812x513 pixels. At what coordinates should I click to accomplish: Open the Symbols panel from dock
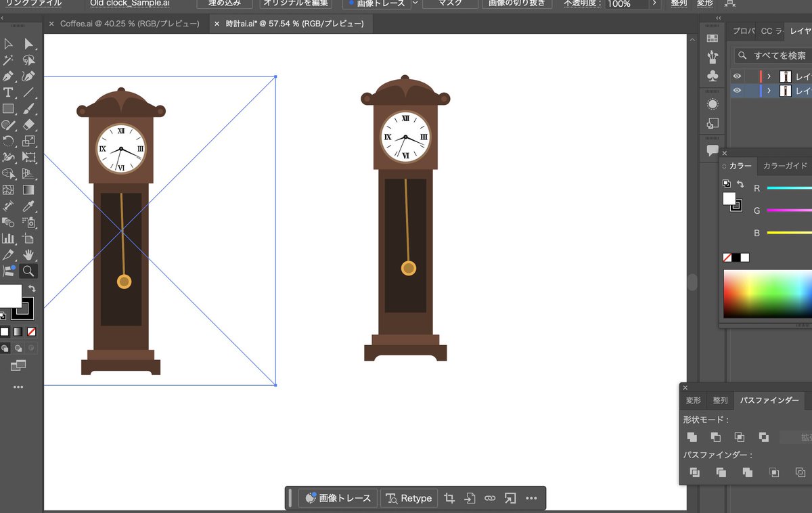712,76
